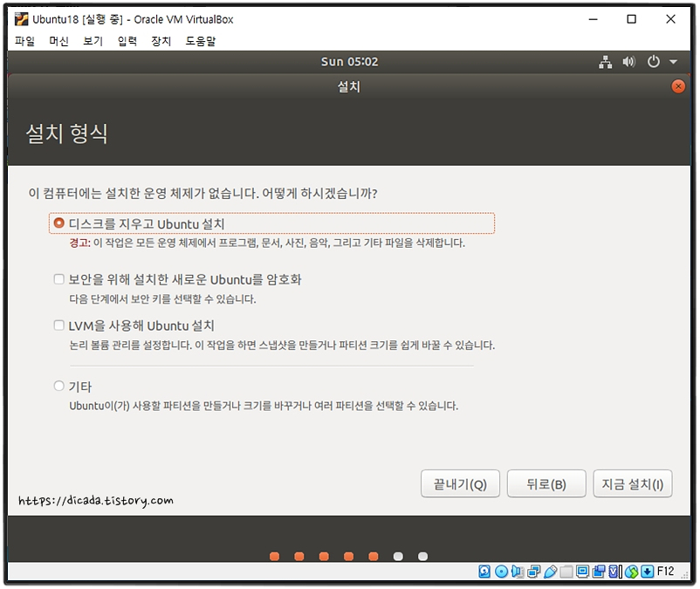This screenshot has width=700, height=589.
Task: Expand the Ubuntu system menu arrow
Action: pyautogui.click(x=673, y=62)
